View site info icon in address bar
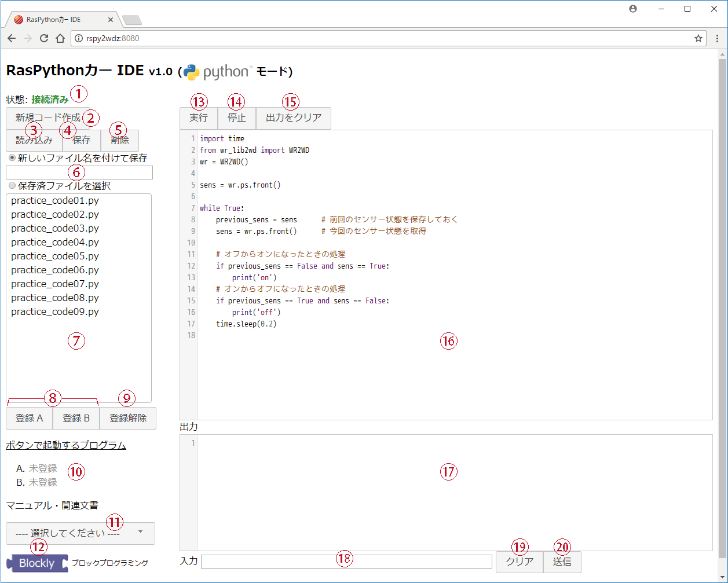Image resolution: width=728 pixels, height=583 pixels. tap(79, 38)
